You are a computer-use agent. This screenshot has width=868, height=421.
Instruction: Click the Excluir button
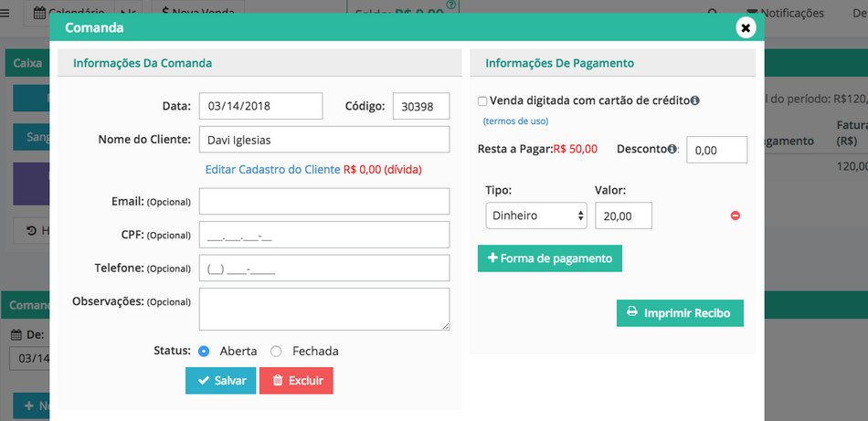click(296, 381)
